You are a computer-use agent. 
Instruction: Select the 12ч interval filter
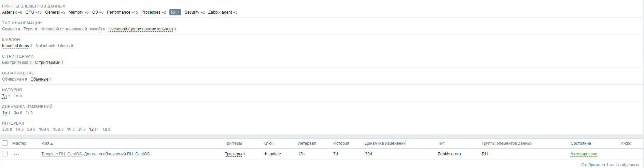[92, 129]
